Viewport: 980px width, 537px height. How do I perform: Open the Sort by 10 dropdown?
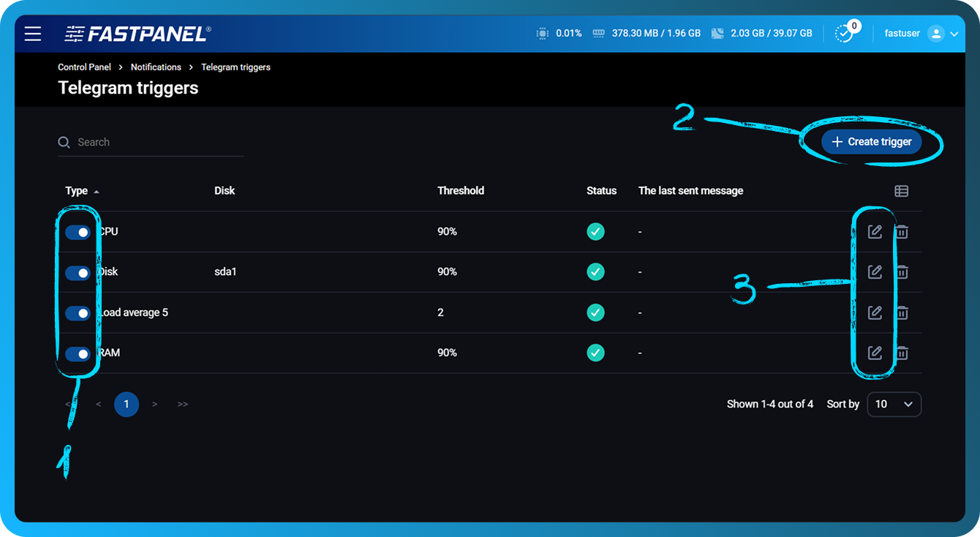[894, 405]
